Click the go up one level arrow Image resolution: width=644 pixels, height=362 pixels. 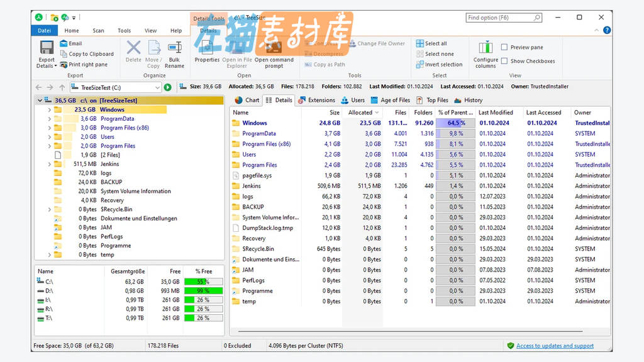click(62, 87)
